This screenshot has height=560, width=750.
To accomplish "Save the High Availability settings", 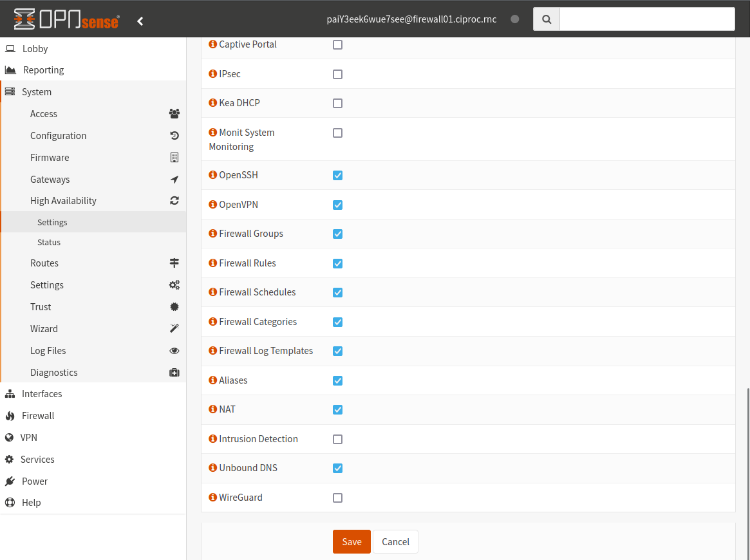I will click(352, 541).
